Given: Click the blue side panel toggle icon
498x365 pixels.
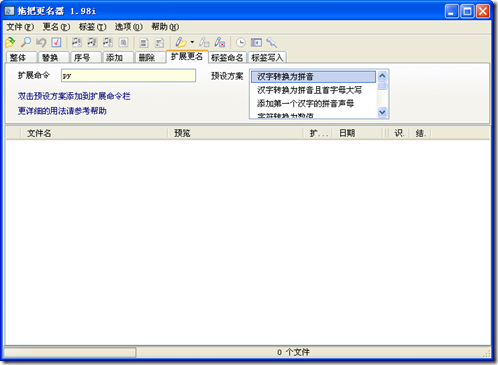Looking at the screenshot, I should (x=256, y=42).
